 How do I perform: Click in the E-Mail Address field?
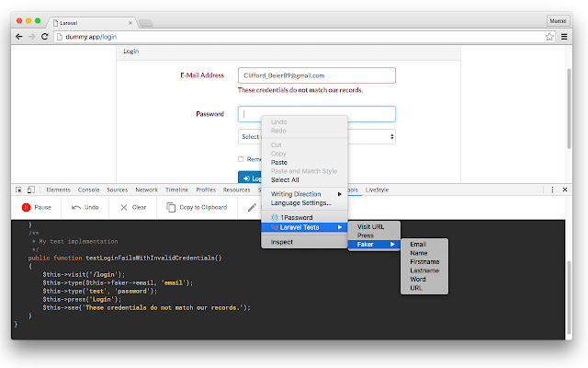click(316, 75)
